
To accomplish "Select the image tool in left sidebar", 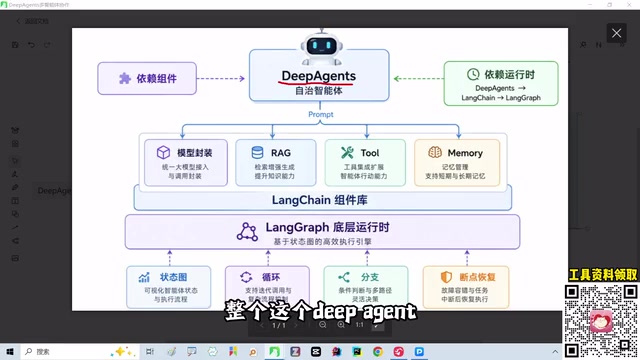I will (x=15, y=258).
